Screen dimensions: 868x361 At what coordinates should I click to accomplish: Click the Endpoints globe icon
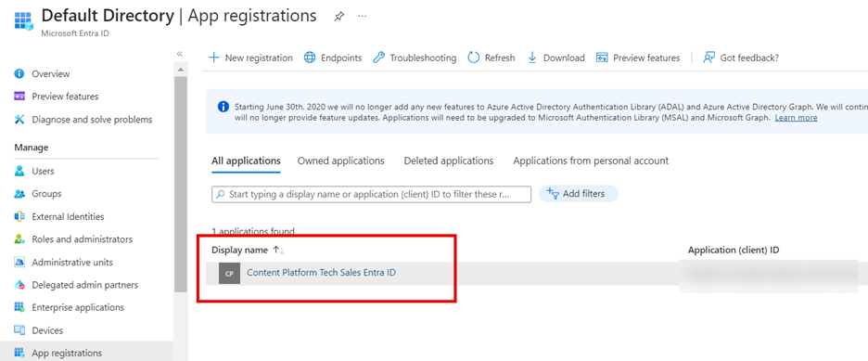coord(310,58)
